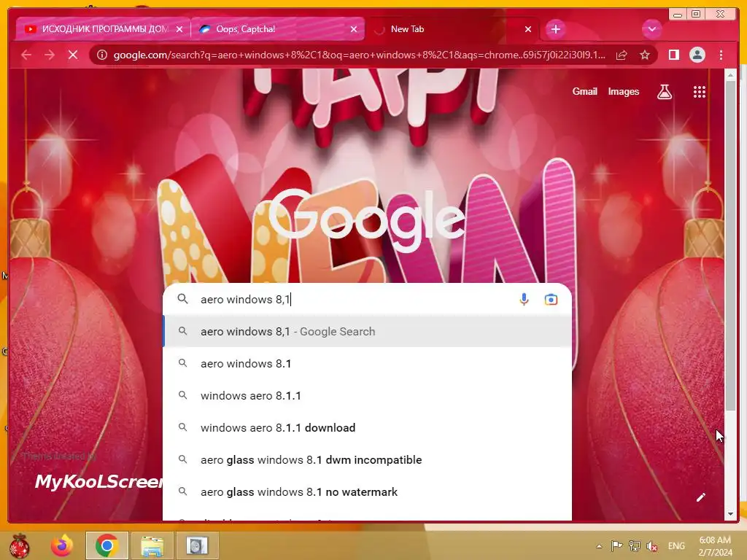Select 'aero glass windows 8.1 no watermark'

point(367,492)
